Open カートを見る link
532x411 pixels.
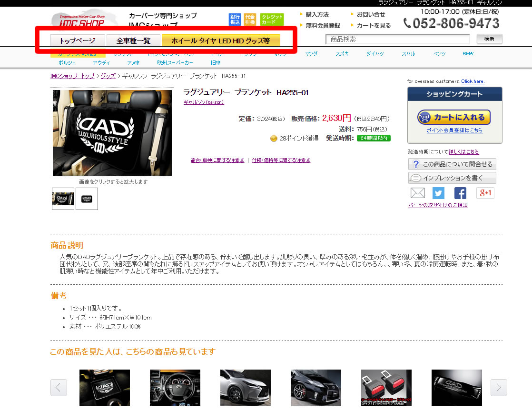coord(374,25)
